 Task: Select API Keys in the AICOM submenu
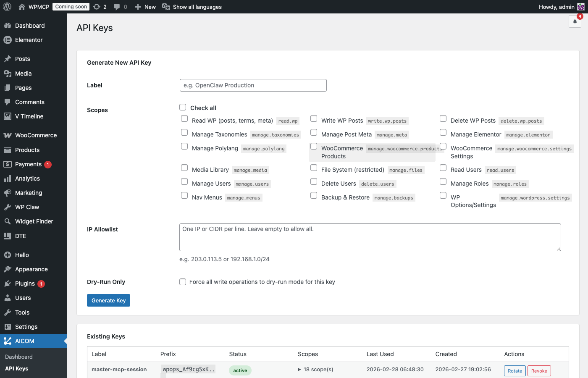click(17, 368)
